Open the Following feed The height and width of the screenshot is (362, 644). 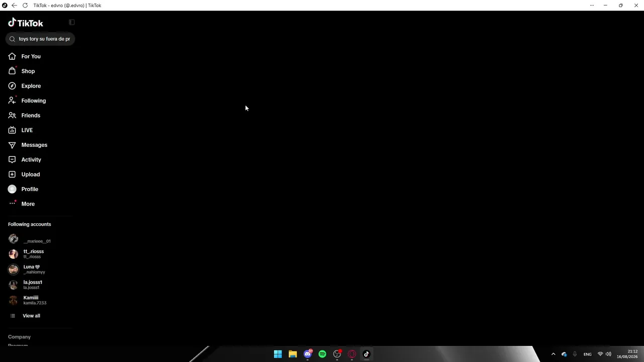tap(34, 101)
